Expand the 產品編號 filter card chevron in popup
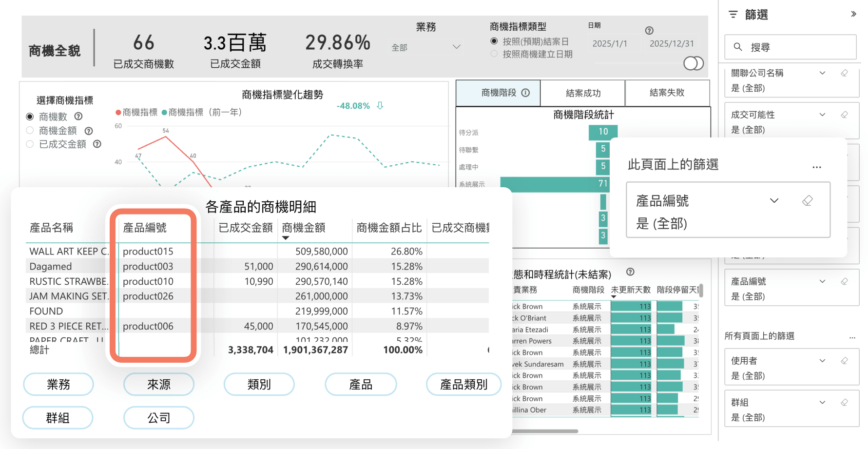Screen dimensions: 868x449 click(774, 200)
